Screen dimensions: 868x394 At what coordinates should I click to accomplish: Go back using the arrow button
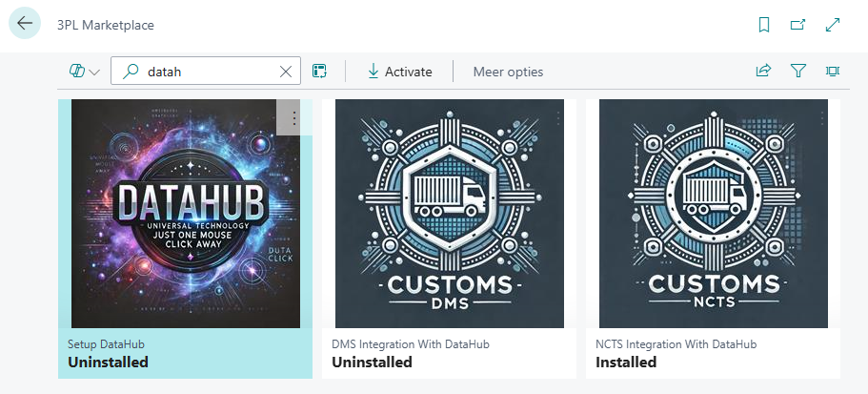click(x=25, y=23)
